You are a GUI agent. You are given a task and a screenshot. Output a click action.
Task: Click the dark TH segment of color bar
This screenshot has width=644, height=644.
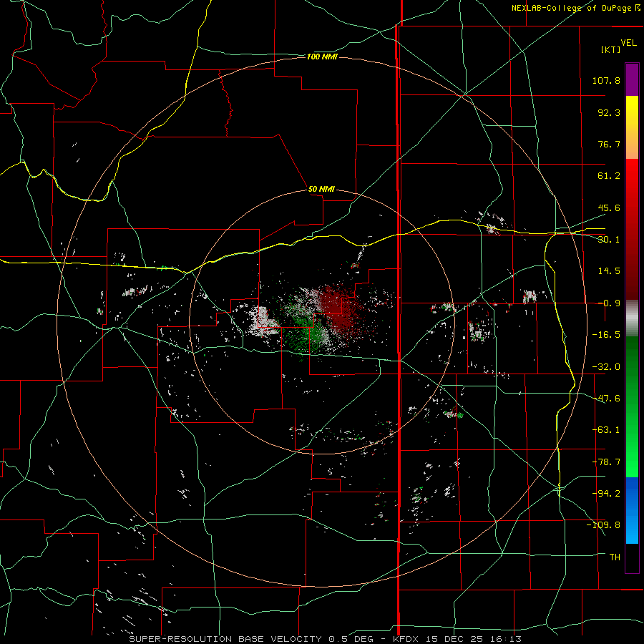pos(632,558)
